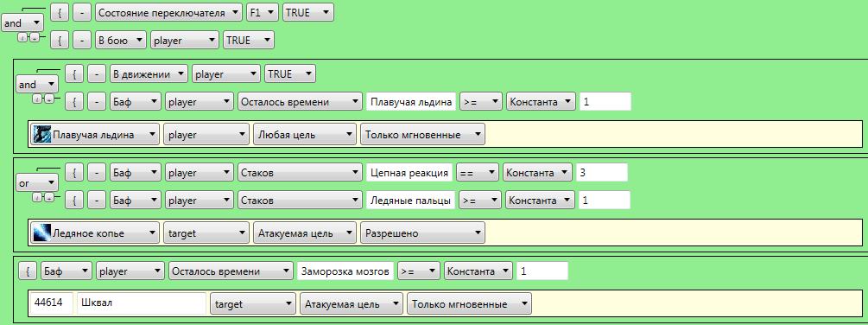The image size is (868, 325).
Task: Click the Плавучая льдина spell icon
Action: click(x=42, y=135)
